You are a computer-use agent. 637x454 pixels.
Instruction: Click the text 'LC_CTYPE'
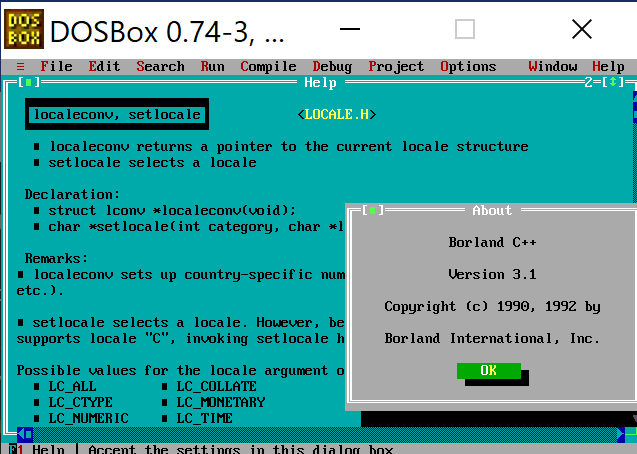(80, 402)
